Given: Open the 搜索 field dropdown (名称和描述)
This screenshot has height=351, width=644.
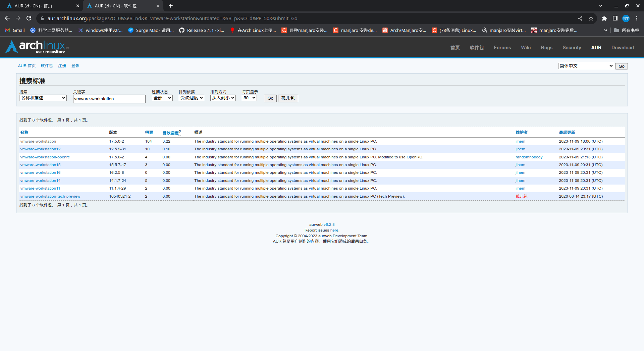Looking at the screenshot, I should coord(43,98).
